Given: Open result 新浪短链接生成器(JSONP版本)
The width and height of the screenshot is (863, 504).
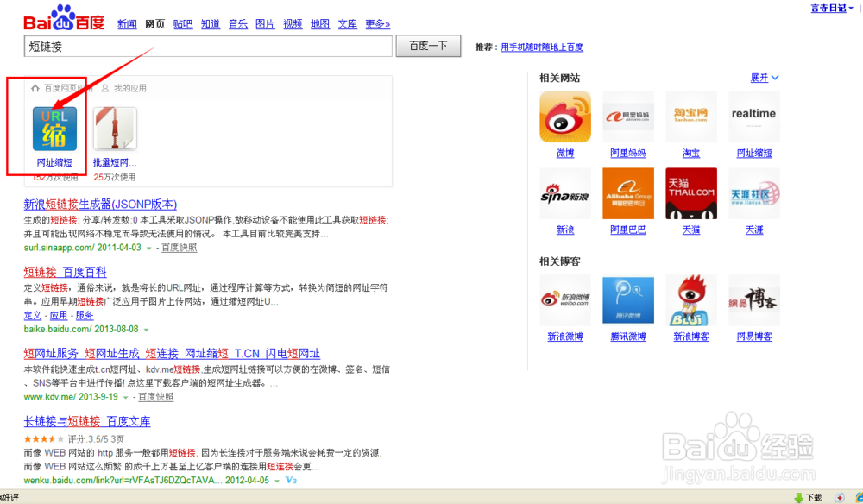Looking at the screenshot, I should click(x=100, y=205).
